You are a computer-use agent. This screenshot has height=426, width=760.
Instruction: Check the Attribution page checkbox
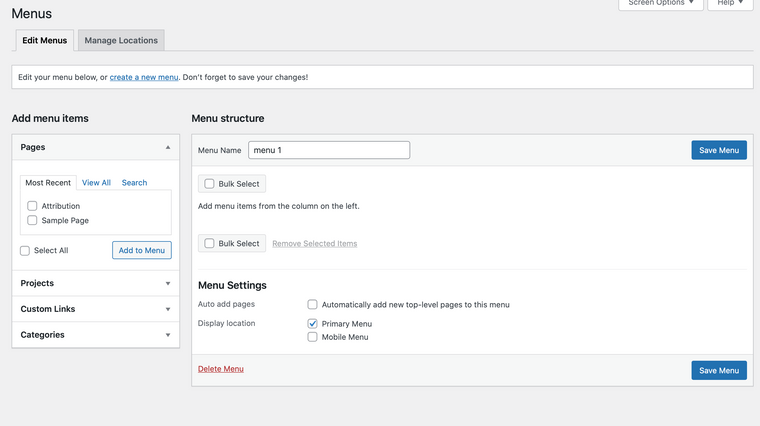(32, 206)
